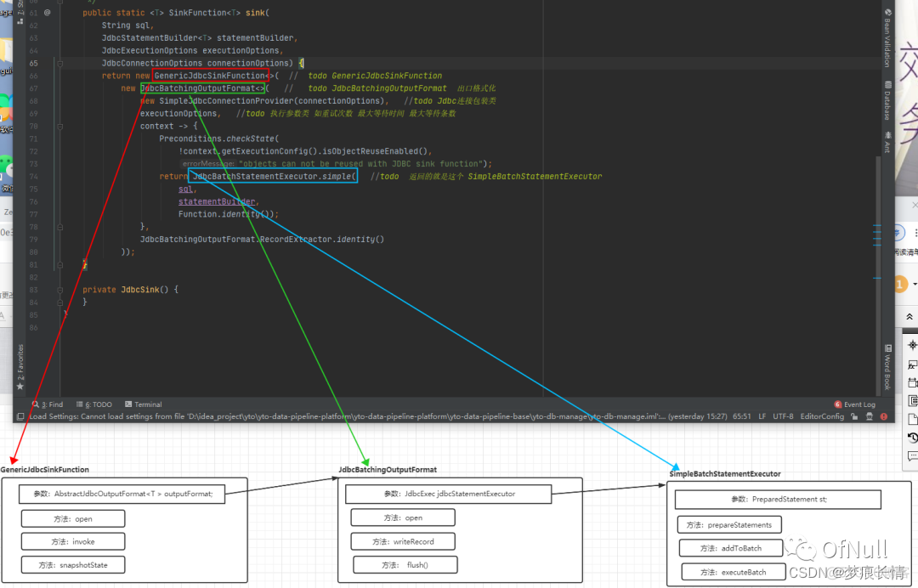Click the red error indicator in status bar

click(882, 416)
